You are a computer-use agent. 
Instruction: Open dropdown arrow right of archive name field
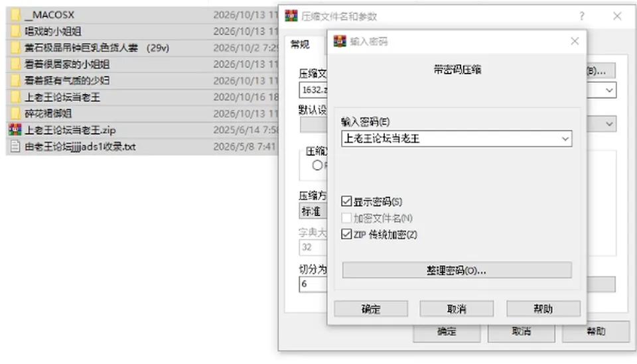coord(609,90)
